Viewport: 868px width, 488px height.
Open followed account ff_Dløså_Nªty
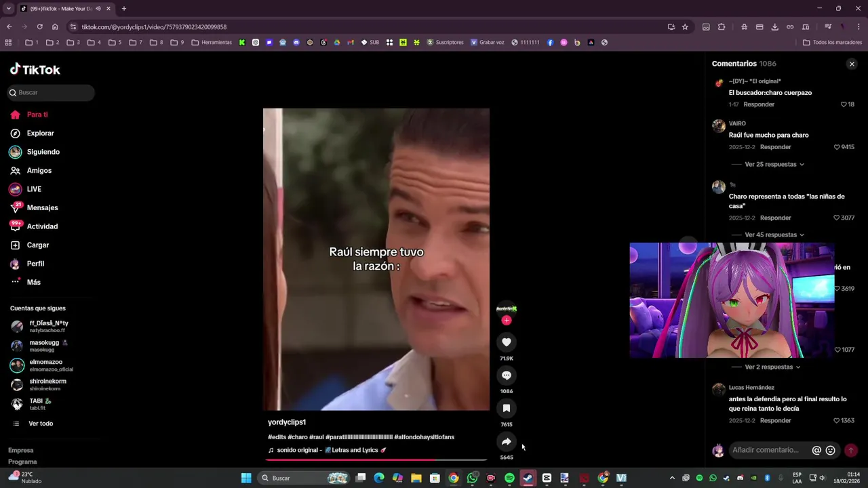click(47, 326)
